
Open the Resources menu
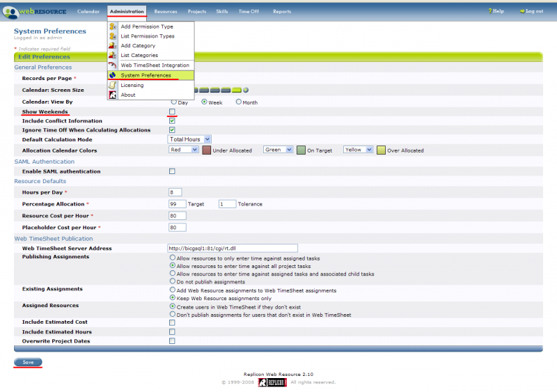pos(166,11)
